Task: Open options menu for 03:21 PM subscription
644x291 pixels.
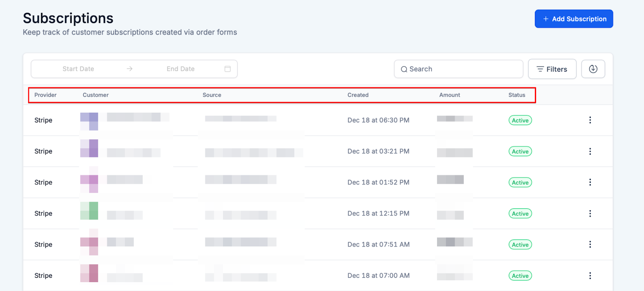Action: click(x=590, y=151)
